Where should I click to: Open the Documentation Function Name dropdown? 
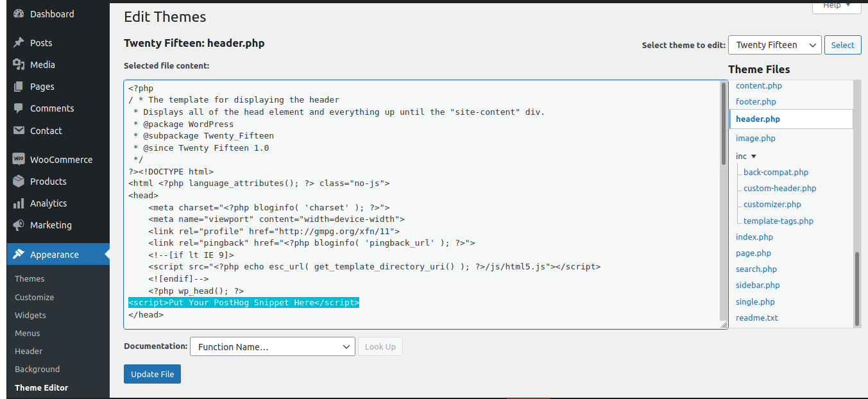[x=272, y=346]
